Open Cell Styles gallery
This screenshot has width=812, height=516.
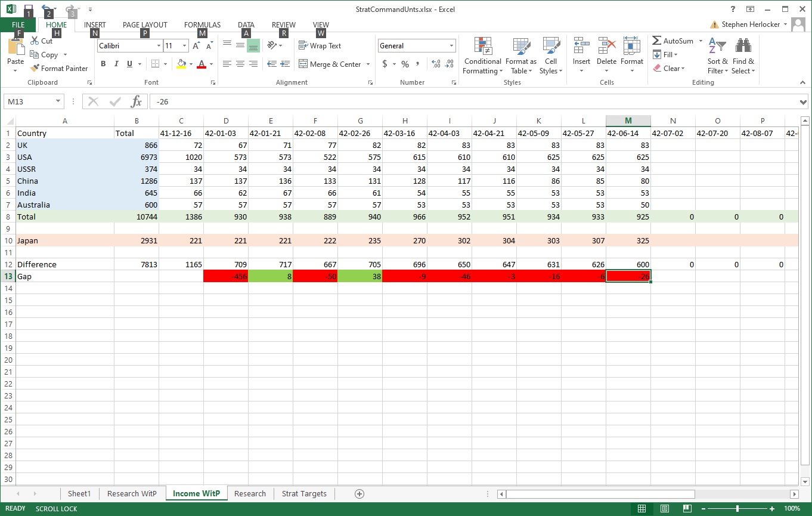click(x=551, y=56)
